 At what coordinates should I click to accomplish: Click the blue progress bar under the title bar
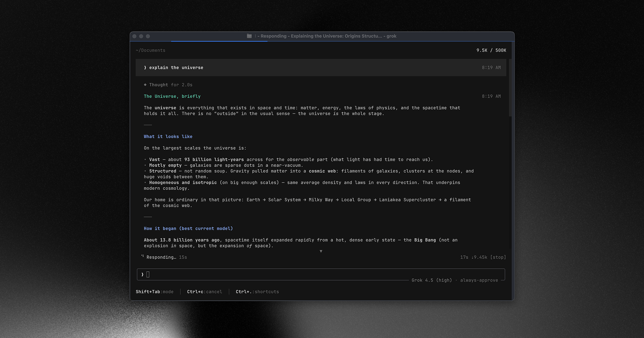point(220,41)
